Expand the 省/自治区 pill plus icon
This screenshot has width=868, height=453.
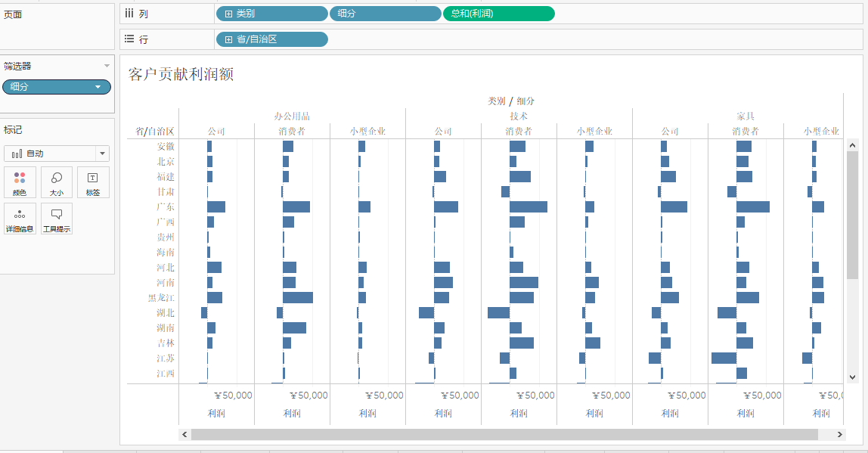[228, 39]
